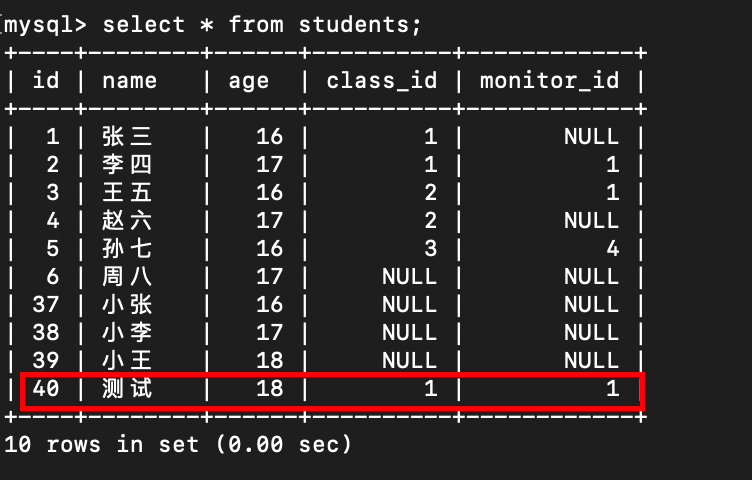Screen dimensions: 752x480
Task: Click the name 张三 in the first row
Action: tap(127, 136)
